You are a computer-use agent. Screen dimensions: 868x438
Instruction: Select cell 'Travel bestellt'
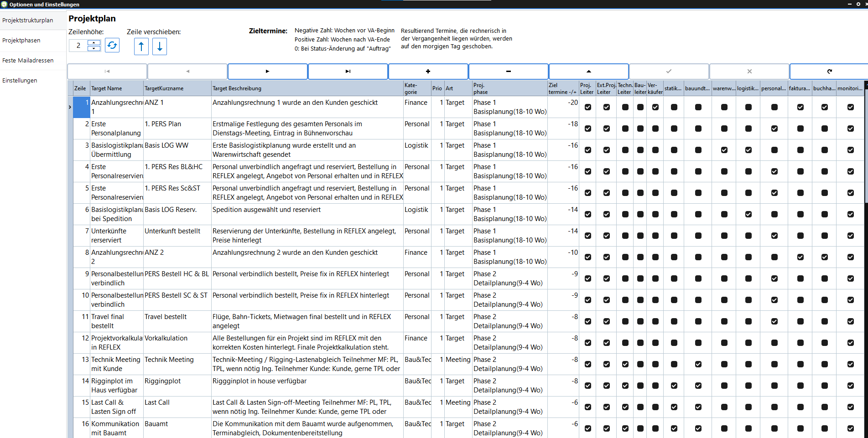(x=177, y=321)
